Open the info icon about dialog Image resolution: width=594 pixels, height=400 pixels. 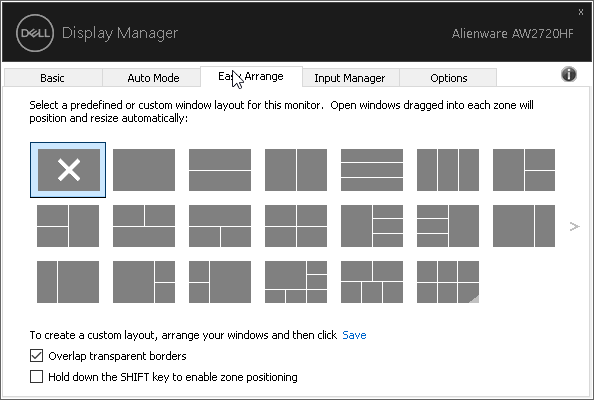pyautogui.click(x=569, y=74)
